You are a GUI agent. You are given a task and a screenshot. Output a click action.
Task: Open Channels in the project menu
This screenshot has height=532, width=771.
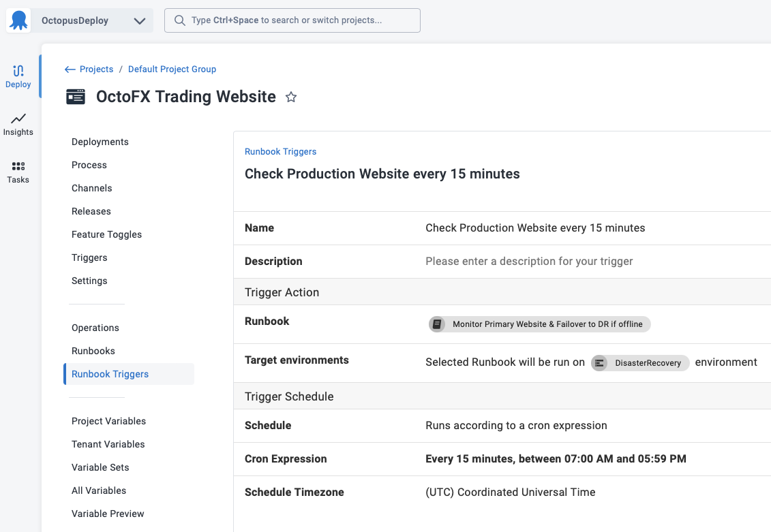click(91, 188)
